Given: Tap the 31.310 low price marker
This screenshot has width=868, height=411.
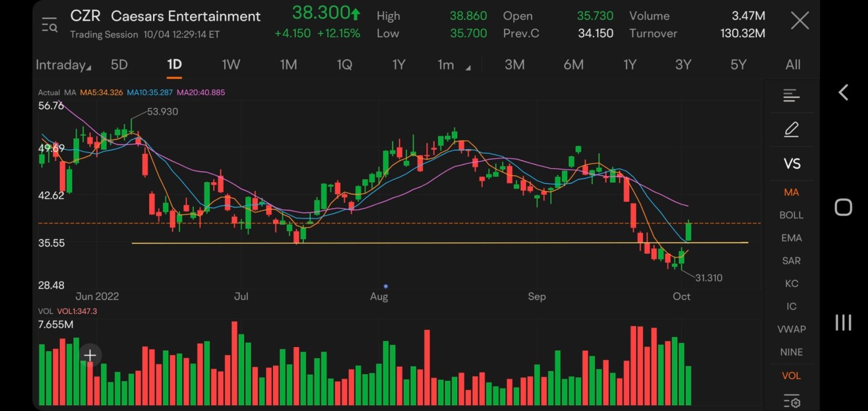Looking at the screenshot, I should (709, 278).
